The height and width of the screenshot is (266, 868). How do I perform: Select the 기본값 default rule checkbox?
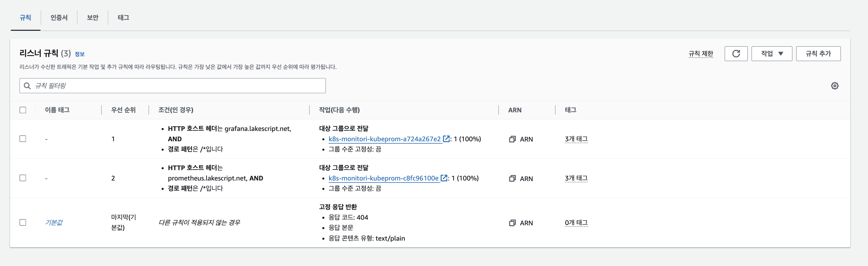click(x=22, y=222)
